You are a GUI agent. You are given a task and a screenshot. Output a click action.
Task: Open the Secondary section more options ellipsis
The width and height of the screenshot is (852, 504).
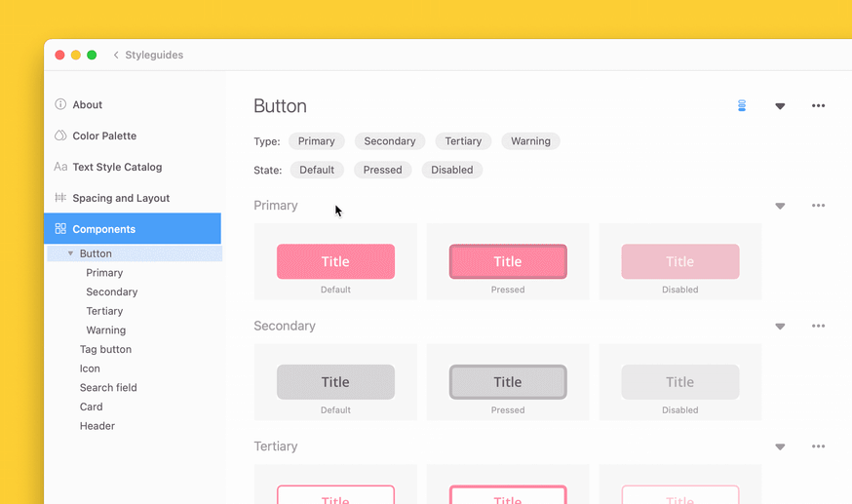click(818, 326)
